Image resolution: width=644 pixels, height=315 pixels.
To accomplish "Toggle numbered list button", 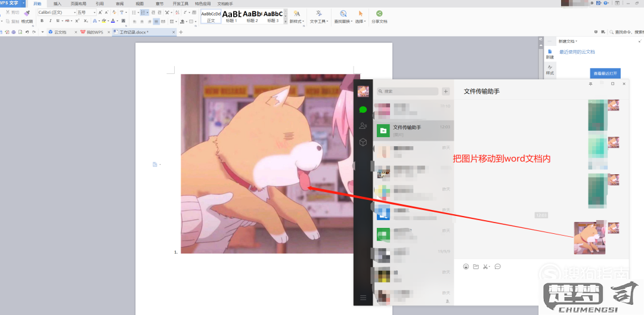I will coord(143,13).
